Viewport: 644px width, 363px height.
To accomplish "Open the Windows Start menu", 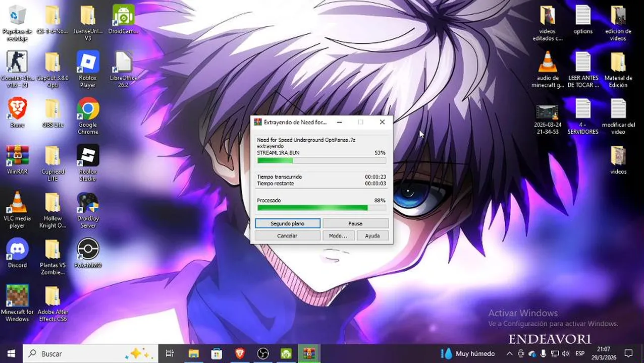I will [x=11, y=353].
